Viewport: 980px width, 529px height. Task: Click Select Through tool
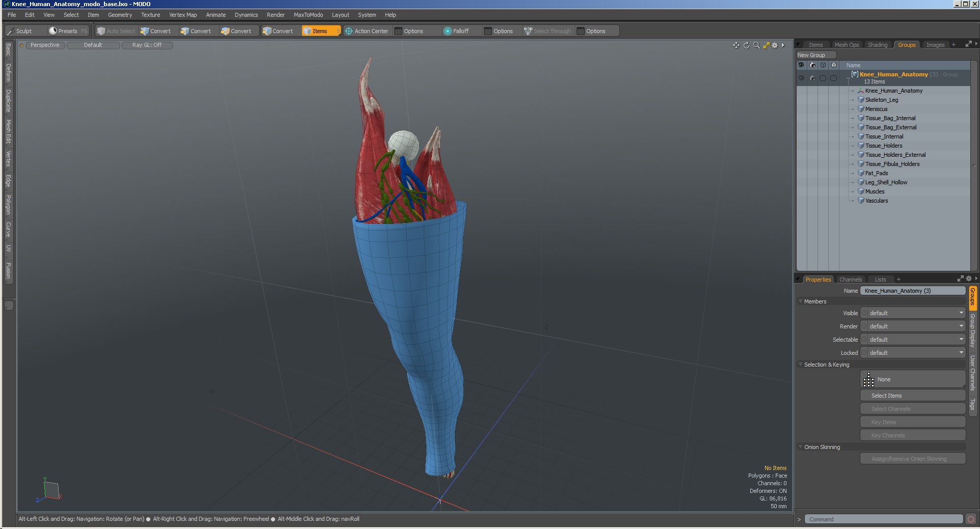548,31
